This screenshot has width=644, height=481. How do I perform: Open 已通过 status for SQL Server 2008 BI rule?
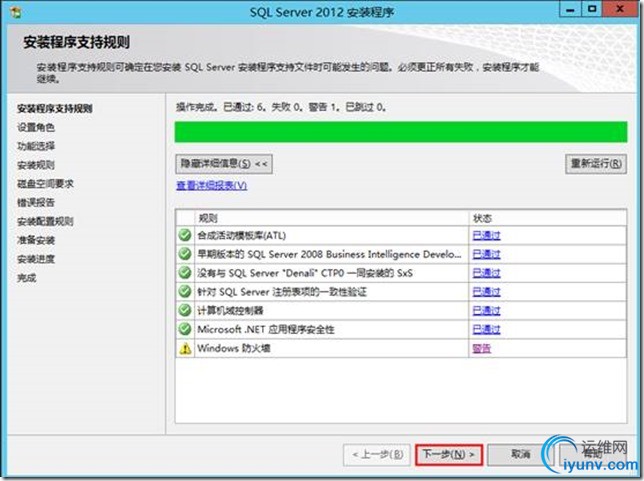(x=486, y=254)
